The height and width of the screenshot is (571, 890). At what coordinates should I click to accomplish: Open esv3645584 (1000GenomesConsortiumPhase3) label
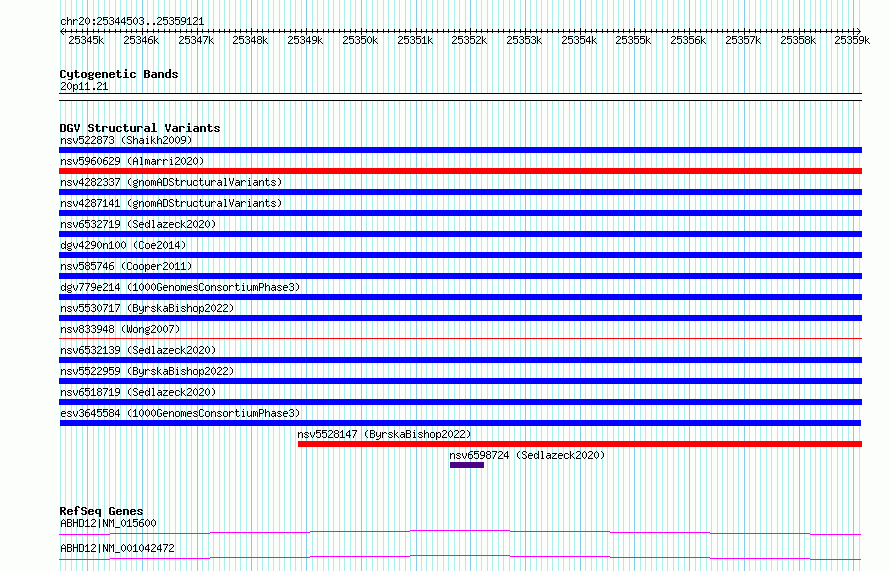(x=180, y=413)
